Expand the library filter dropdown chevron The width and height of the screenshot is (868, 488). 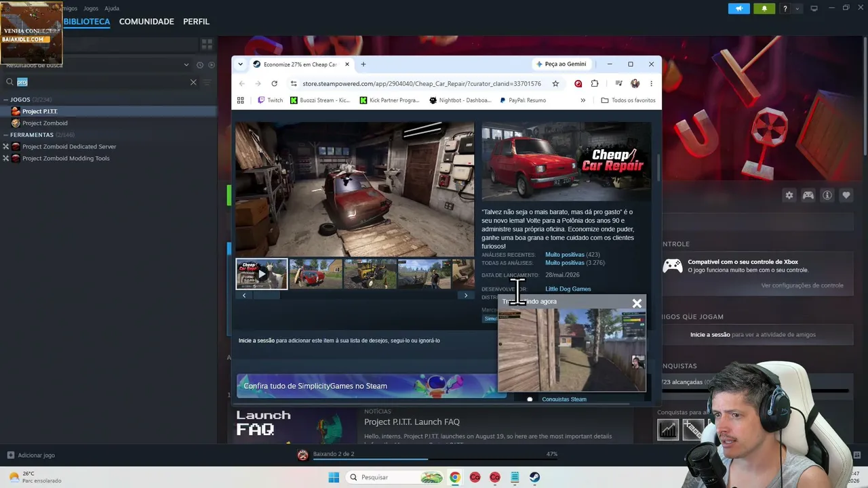pos(186,65)
